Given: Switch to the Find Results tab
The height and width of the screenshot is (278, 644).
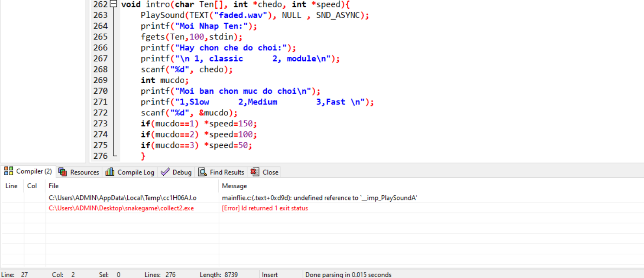Looking at the screenshot, I should pyautogui.click(x=221, y=172).
